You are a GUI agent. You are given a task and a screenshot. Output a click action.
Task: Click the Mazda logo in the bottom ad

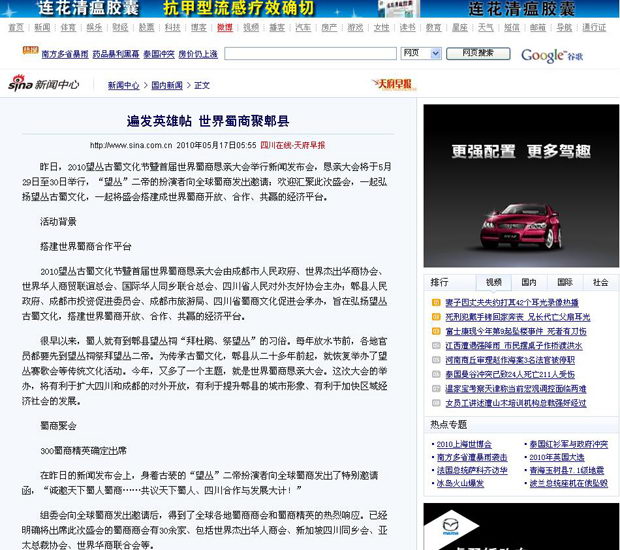tap(450, 526)
